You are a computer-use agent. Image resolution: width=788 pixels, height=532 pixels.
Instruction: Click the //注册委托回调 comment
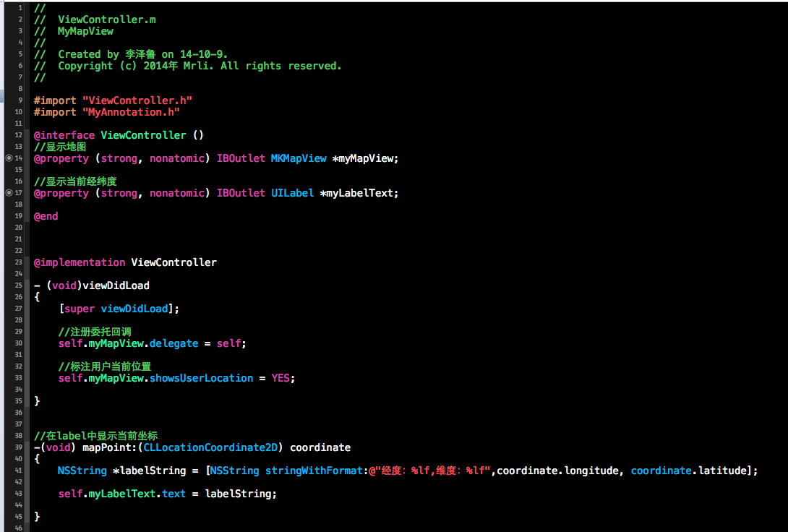tap(95, 332)
